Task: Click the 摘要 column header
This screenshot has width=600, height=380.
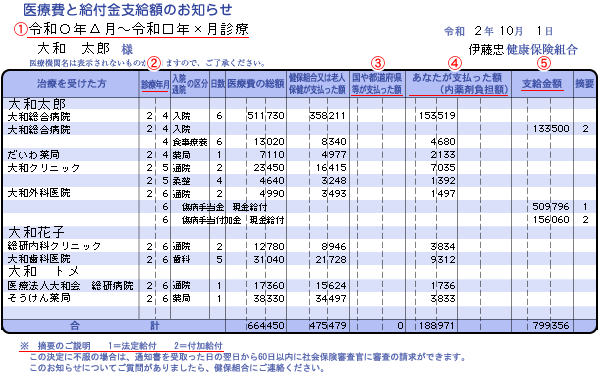Action: pyautogui.click(x=584, y=83)
